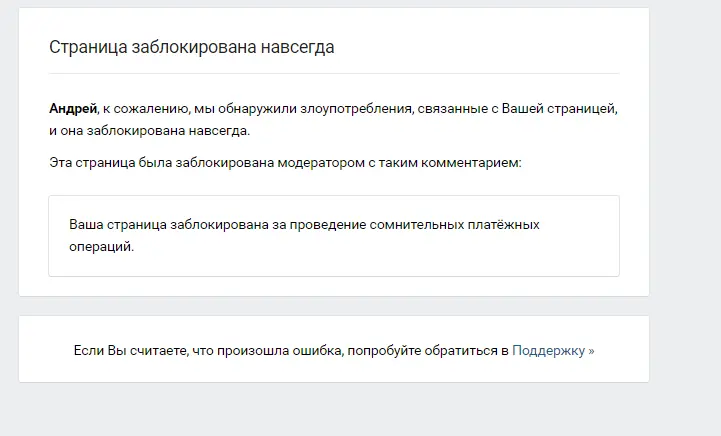Click the » arrow after Поддержку
Screen dimensions: 721x436
tap(591, 351)
